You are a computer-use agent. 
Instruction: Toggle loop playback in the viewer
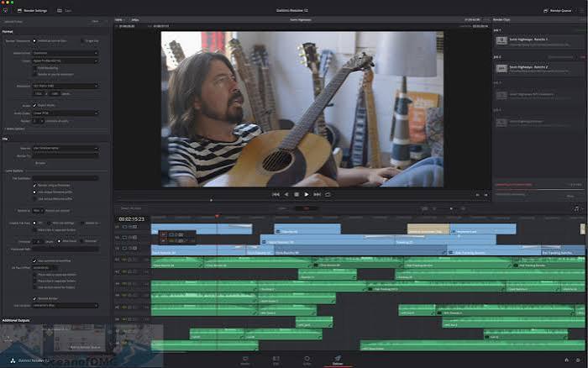(x=328, y=194)
